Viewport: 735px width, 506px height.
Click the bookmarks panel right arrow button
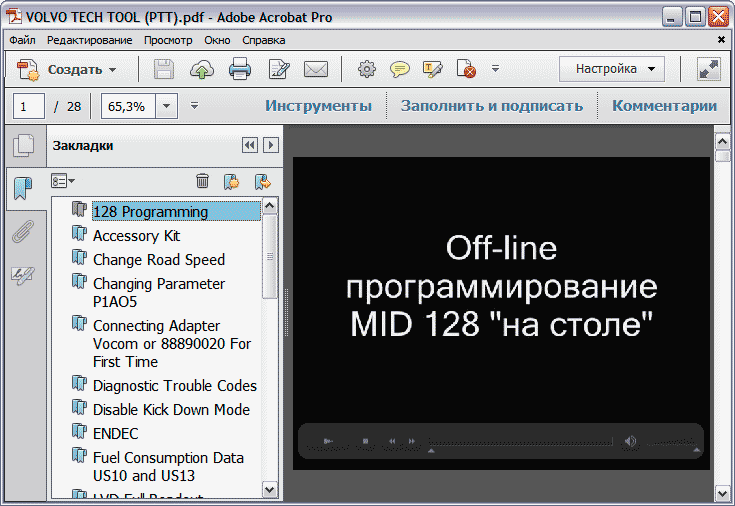[270, 145]
